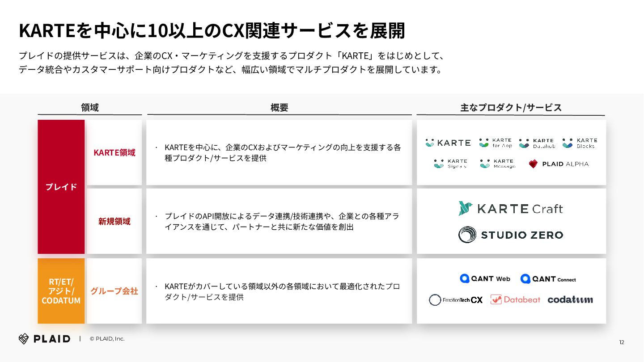644x362 pixels.
Task: Select the red プレイド category block
Action: point(61,187)
